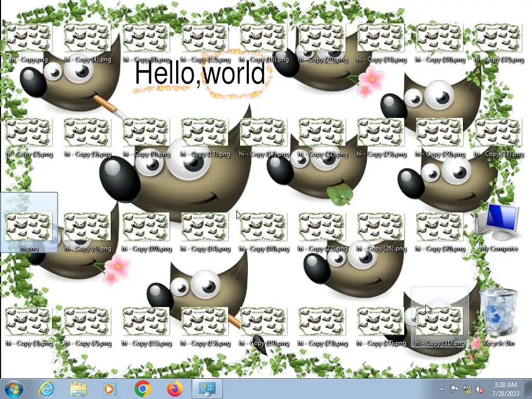Launch Google Chrome from the taskbar
Viewport: 532px width, 399px height.
[x=142, y=389]
